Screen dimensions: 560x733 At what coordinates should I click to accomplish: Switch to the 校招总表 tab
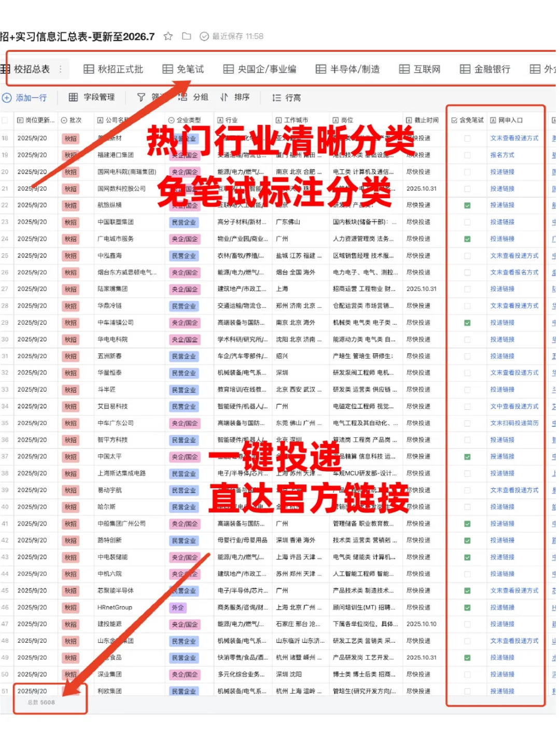(x=32, y=69)
